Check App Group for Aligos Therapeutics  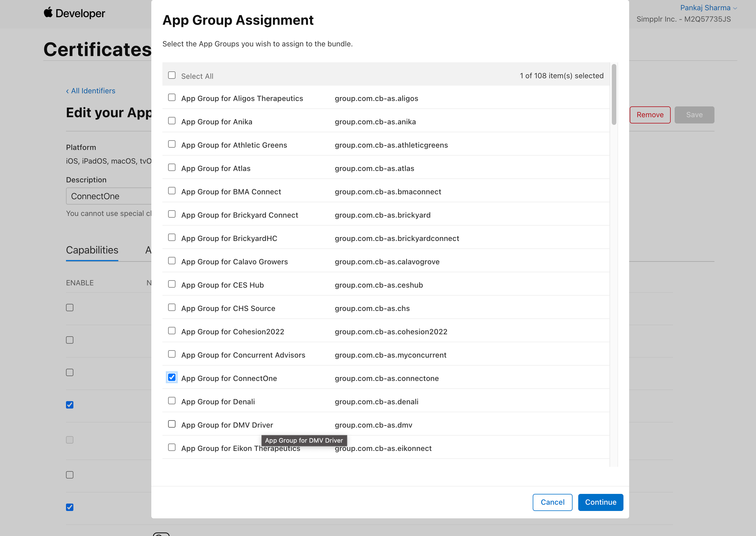(172, 97)
